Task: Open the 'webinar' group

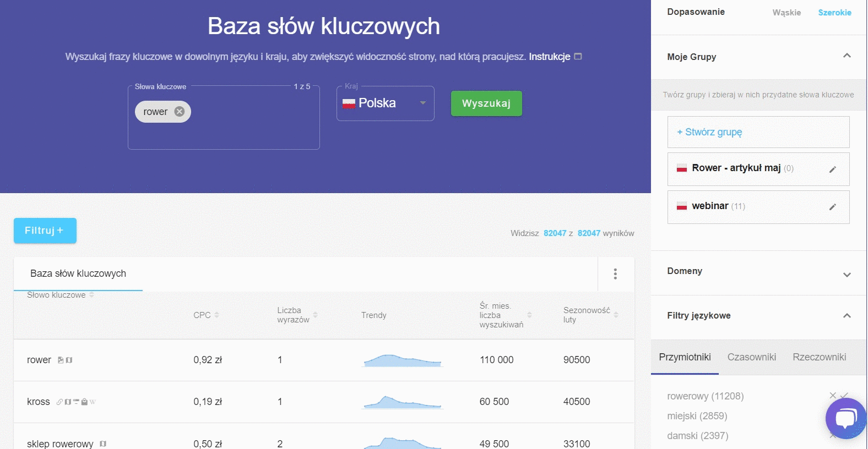Action: pos(758,207)
